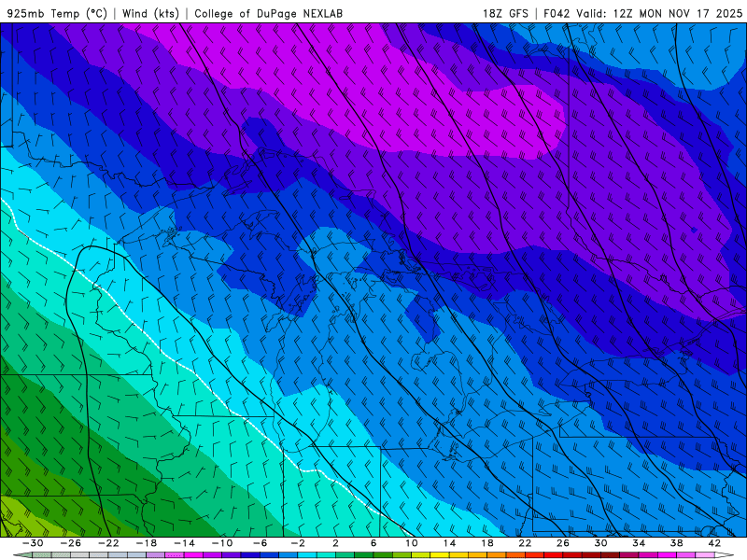Click the "925mb Temp (°C)" title text
Screen dimensions: 747x560
58,13
